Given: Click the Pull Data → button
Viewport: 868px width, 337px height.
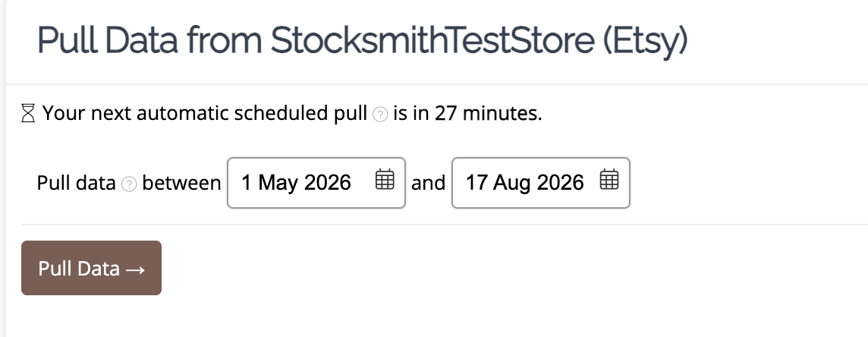Looking at the screenshot, I should coord(91,268).
